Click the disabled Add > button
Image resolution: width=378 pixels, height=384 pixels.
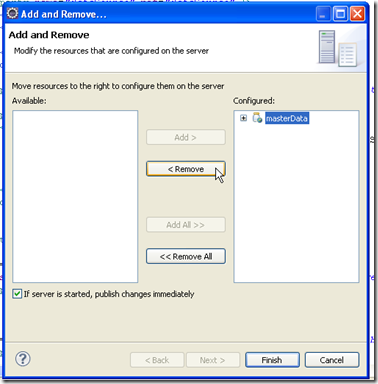pos(186,137)
